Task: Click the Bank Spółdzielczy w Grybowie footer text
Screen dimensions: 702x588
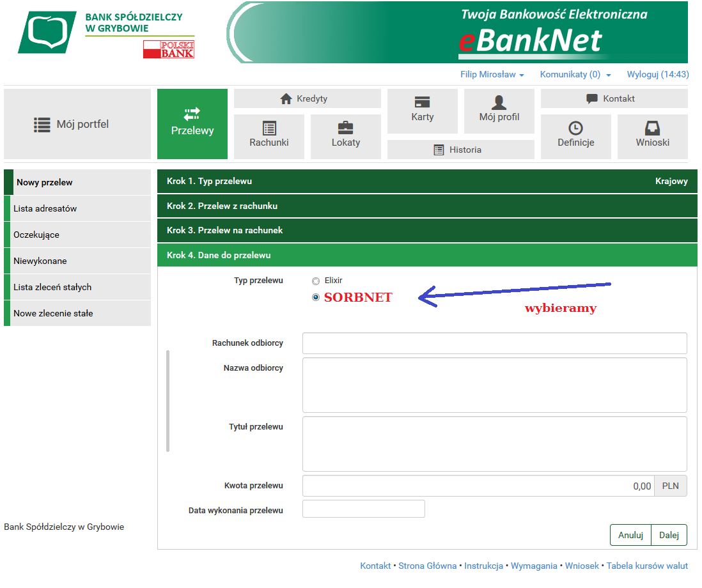Action: [x=64, y=527]
